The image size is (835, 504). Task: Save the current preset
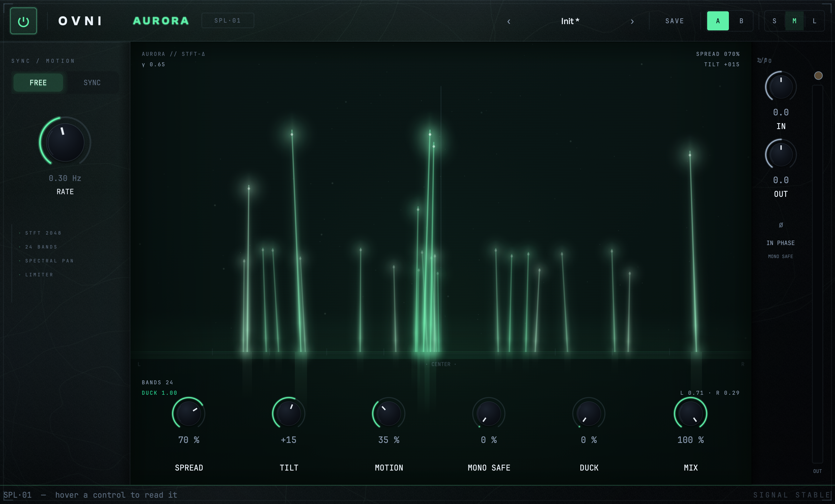pyautogui.click(x=674, y=21)
